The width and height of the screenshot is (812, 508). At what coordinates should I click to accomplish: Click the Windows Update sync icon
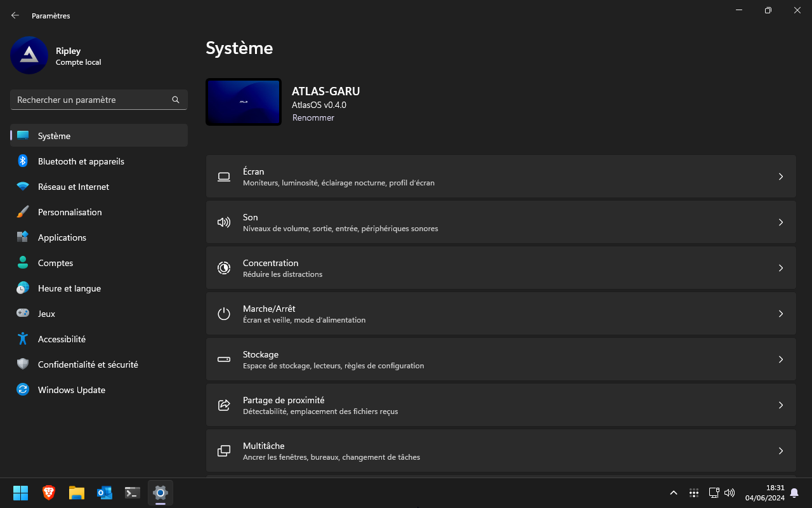point(23,390)
